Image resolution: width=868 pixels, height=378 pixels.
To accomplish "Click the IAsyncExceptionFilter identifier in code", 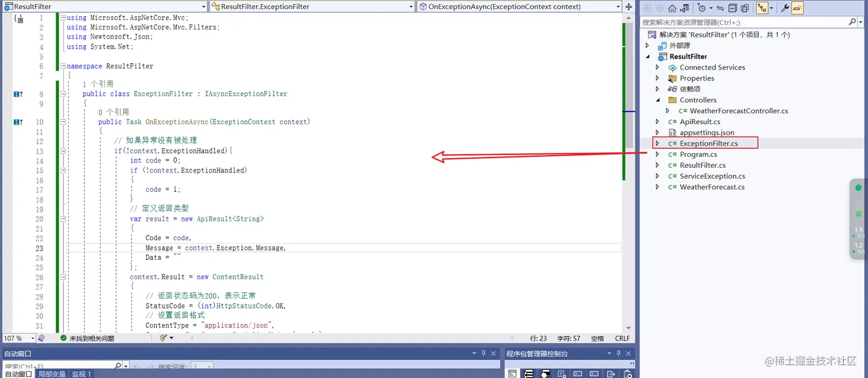I will click(246, 94).
